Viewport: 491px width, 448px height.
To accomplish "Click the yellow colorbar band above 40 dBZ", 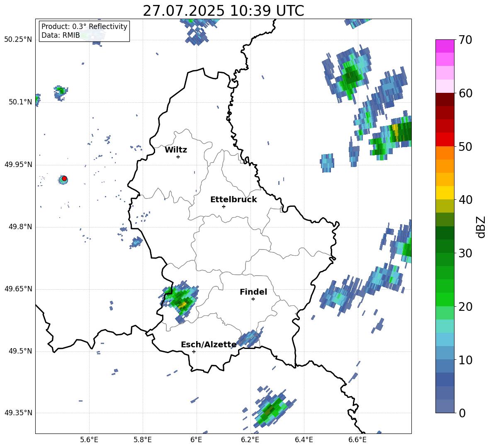I will pyautogui.click(x=445, y=193).
